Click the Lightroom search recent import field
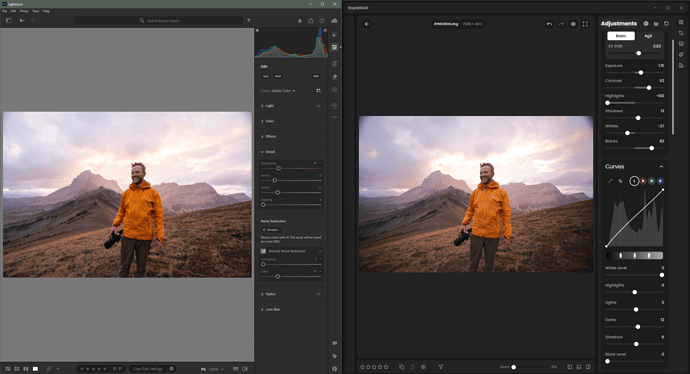The width and height of the screenshot is (690, 374). click(x=158, y=21)
